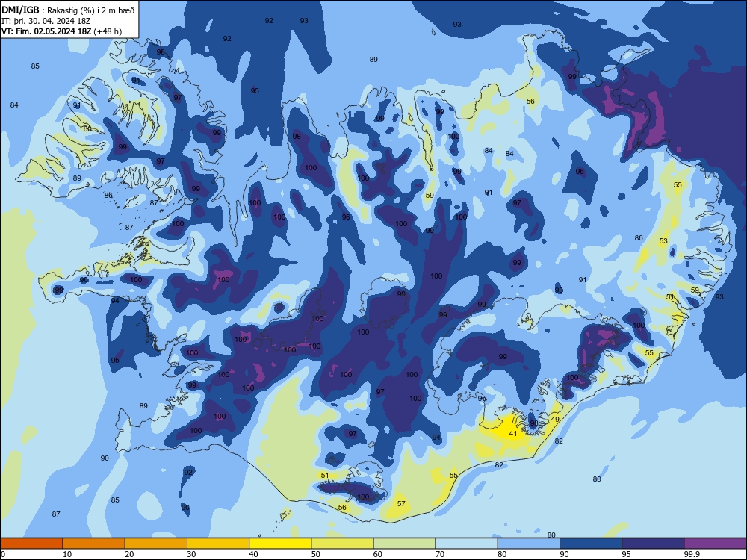This screenshot has height=560, width=747.
Task: Pick the medium blue 80–90 legend swatch
Action: [529, 544]
